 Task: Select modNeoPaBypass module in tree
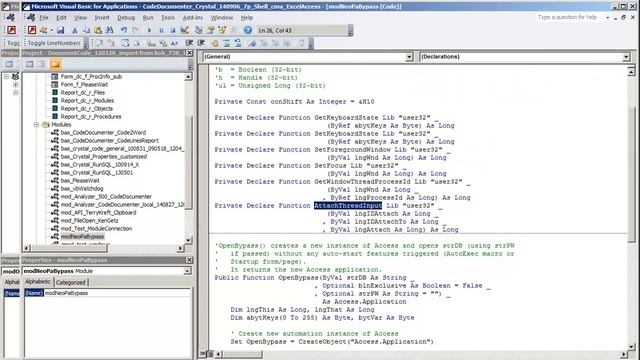point(82,236)
